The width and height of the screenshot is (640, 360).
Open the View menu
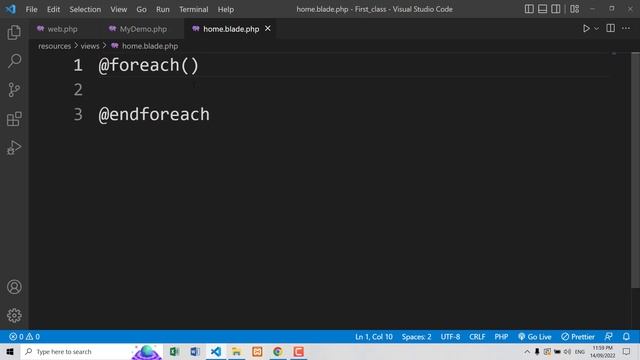tap(118, 9)
